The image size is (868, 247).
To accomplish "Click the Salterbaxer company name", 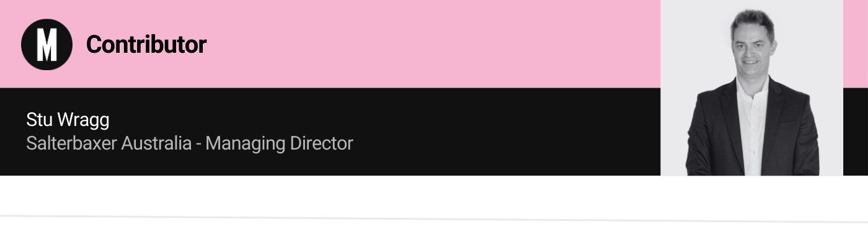I will pyautogui.click(x=72, y=143).
